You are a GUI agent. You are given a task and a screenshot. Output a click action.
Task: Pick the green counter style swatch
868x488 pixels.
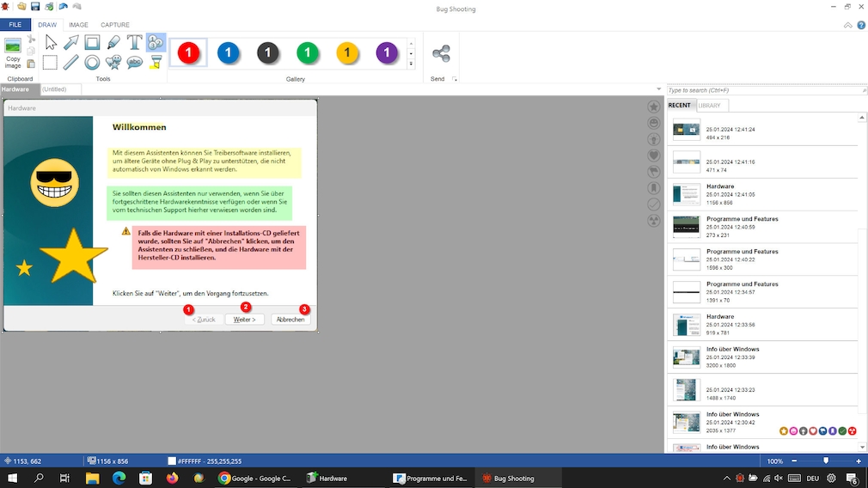[x=308, y=53]
